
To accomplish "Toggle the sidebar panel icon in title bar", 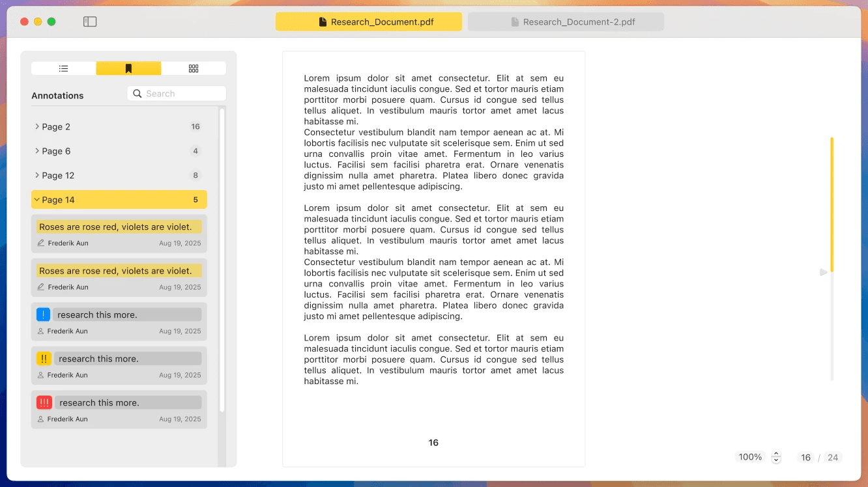I will point(90,21).
